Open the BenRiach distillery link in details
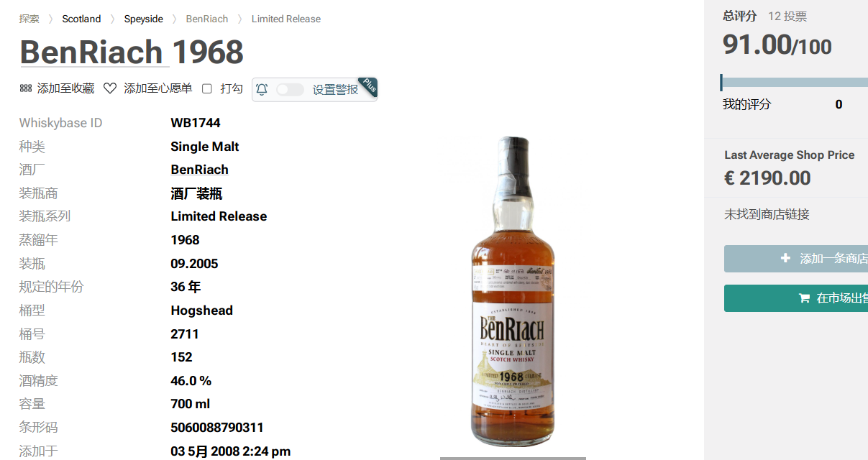The height and width of the screenshot is (460, 868). (199, 170)
